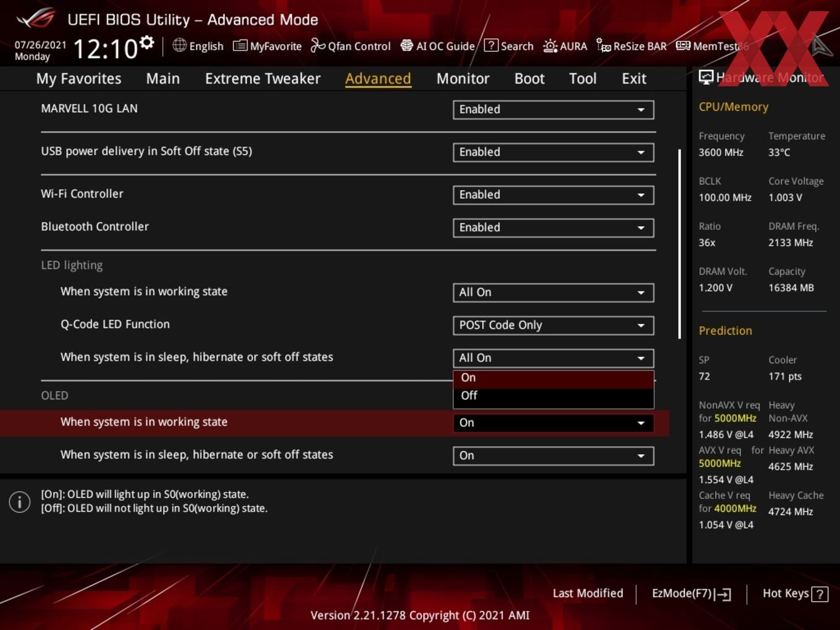Open time settings gear icon
This screenshot has width=840, height=630.
coord(146,42)
